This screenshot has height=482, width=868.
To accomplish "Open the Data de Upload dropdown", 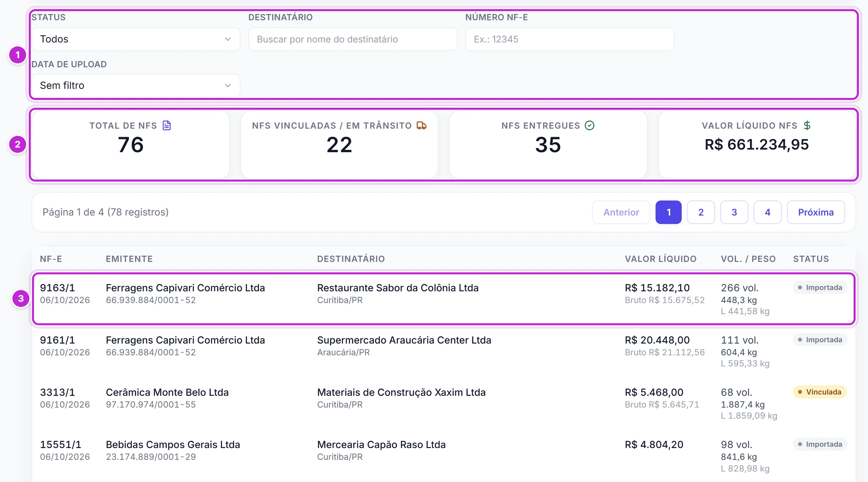I will coord(136,86).
